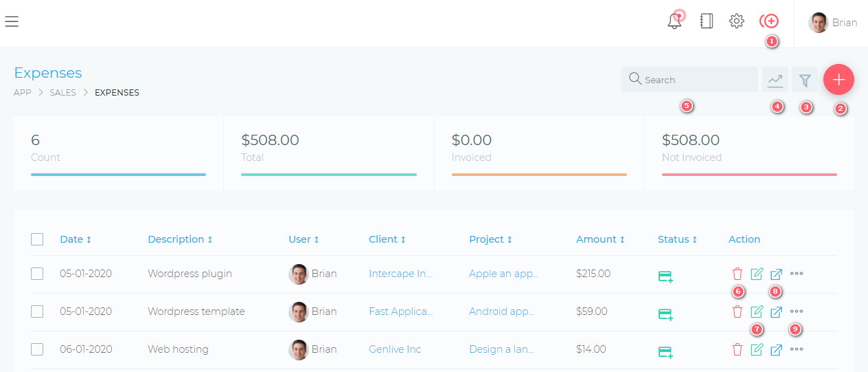This screenshot has height=372, width=868.
Task: Show the stats chart toggle button
Action: click(775, 80)
